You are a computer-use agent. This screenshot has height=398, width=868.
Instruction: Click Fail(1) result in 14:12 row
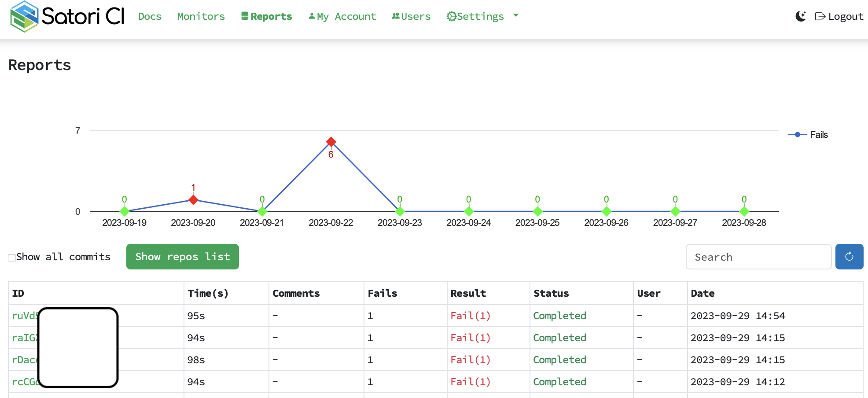(x=470, y=382)
